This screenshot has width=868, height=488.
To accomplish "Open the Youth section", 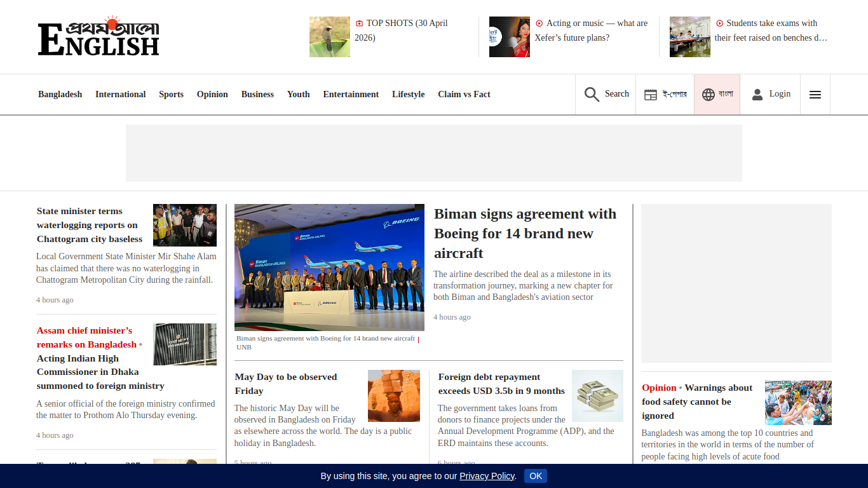I will pyautogui.click(x=299, y=94).
